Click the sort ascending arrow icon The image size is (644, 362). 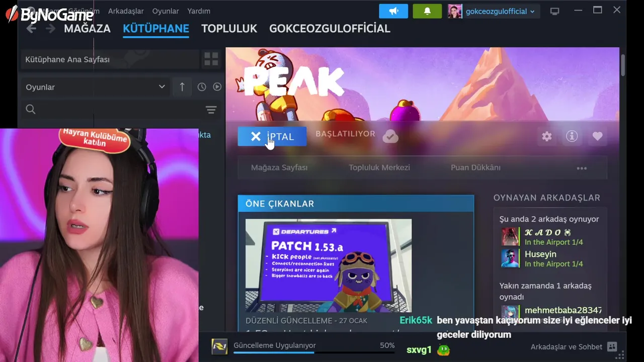(182, 87)
